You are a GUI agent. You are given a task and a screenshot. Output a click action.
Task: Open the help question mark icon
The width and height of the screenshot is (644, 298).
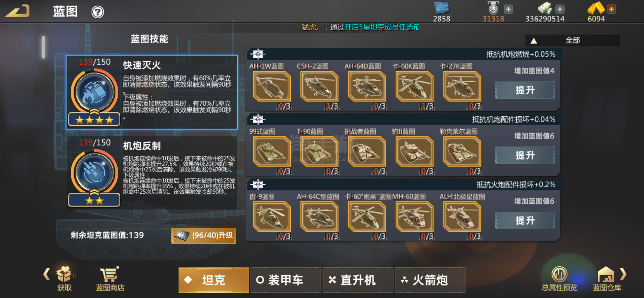[98, 12]
